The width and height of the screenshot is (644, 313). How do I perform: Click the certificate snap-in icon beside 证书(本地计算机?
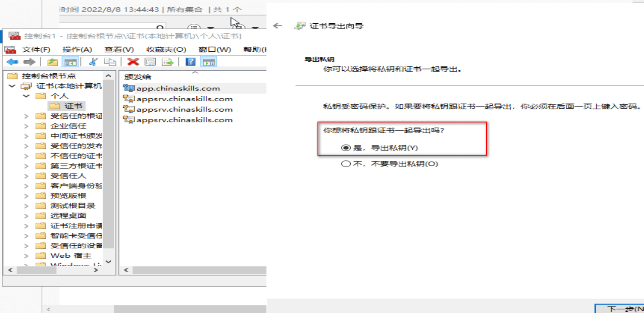26,86
